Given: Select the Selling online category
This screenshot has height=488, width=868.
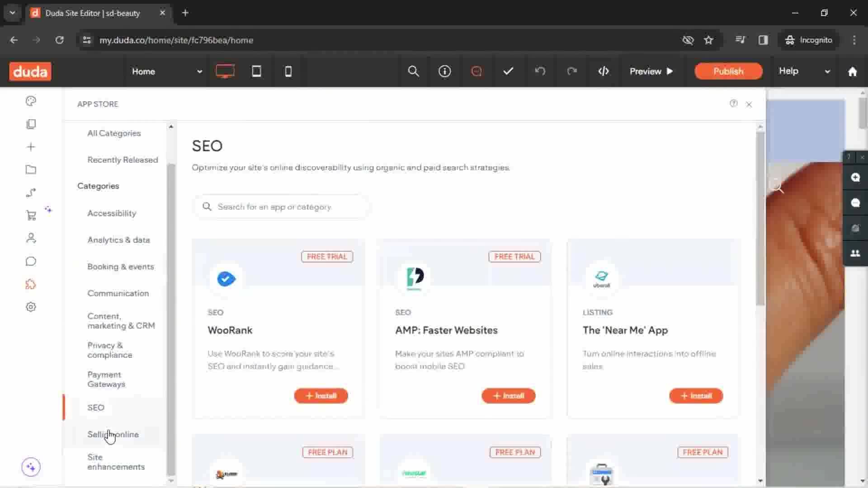Looking at the screenshot, I should click(x=113, y=434).
